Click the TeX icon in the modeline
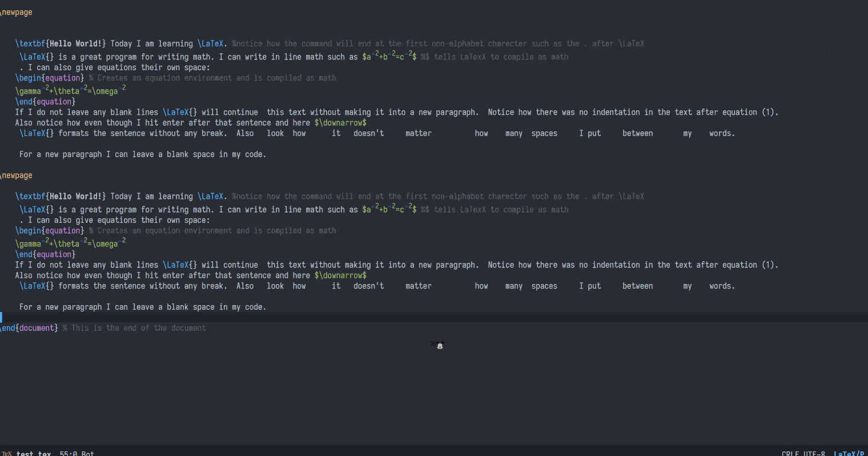The width and height of the screenshot is (868, 456). click(x=6, y=453)
